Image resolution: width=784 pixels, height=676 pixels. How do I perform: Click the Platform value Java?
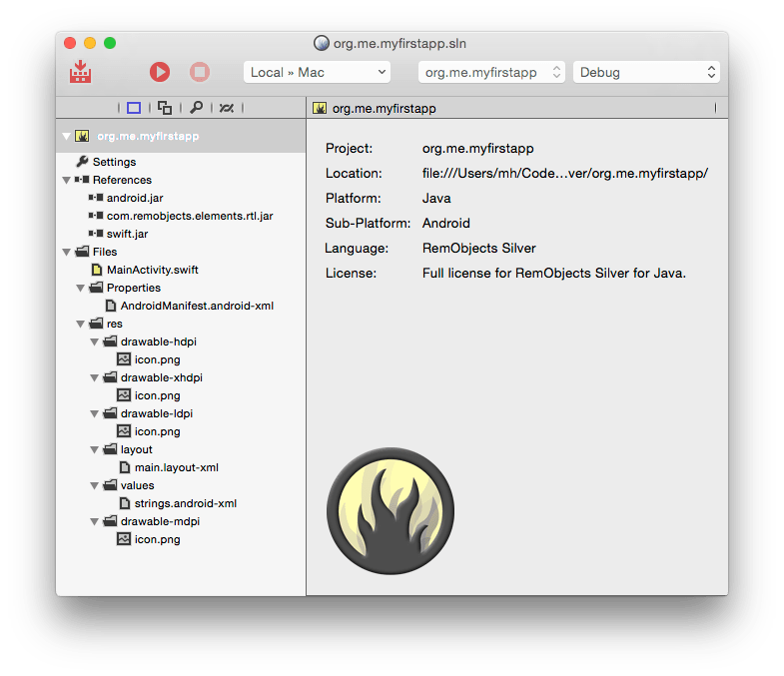click(x=436, y=199)
